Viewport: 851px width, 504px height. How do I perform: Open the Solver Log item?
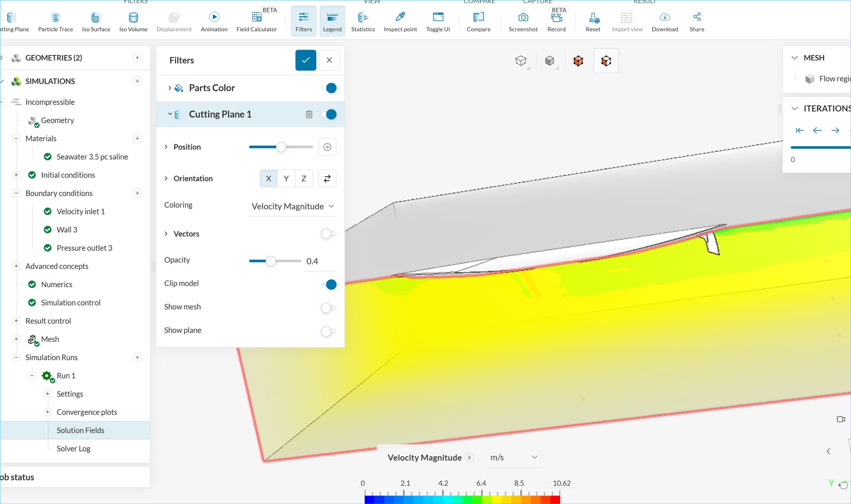[x=74, y=449]
